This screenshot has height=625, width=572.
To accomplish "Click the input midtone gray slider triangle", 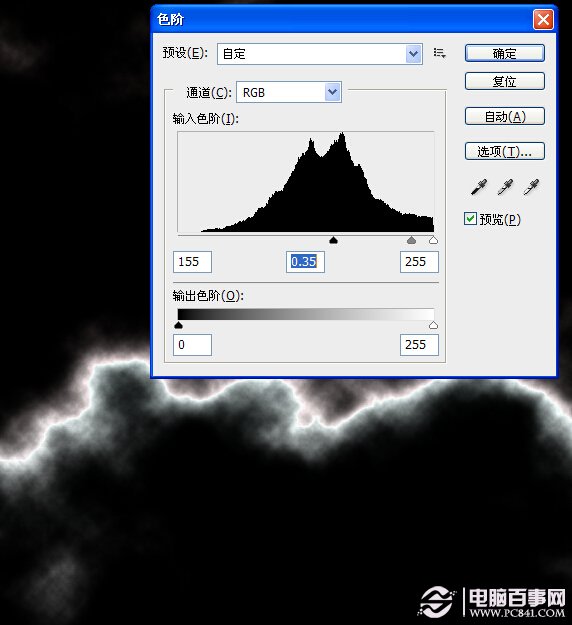I will click(411, 240).
